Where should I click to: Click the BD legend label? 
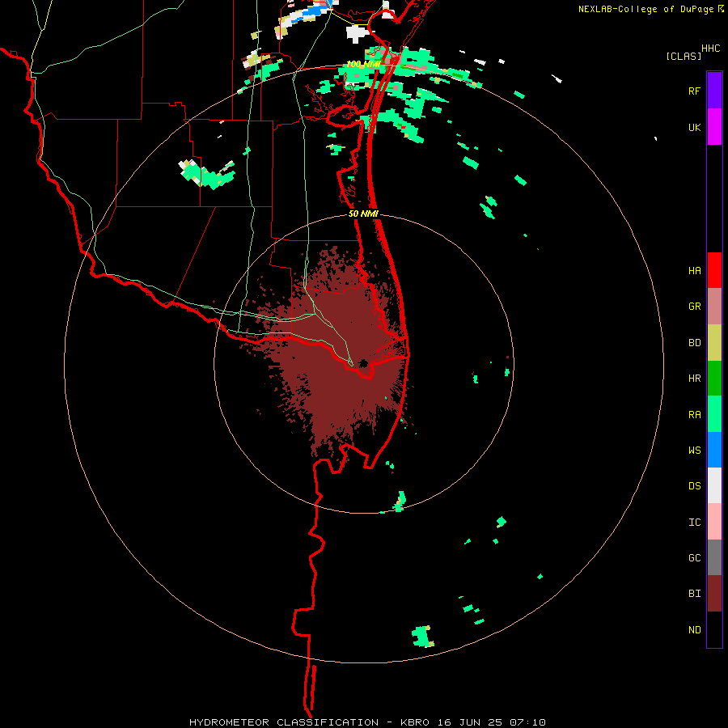coord(694,343)
